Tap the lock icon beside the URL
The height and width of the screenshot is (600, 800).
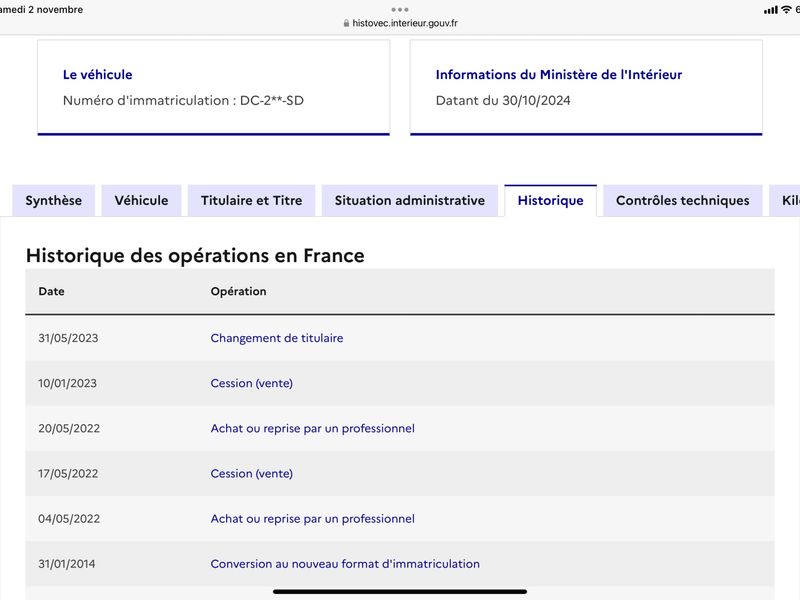[346, 23]
